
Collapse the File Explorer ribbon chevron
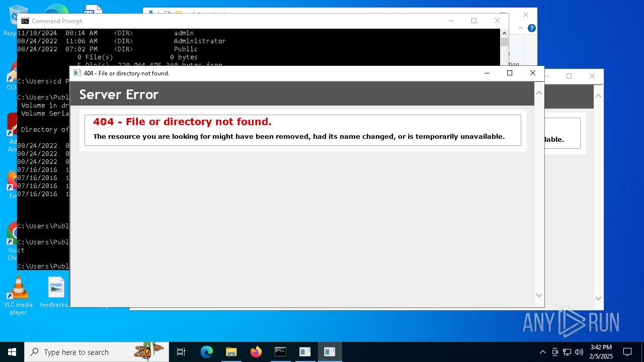pos(521,28)
